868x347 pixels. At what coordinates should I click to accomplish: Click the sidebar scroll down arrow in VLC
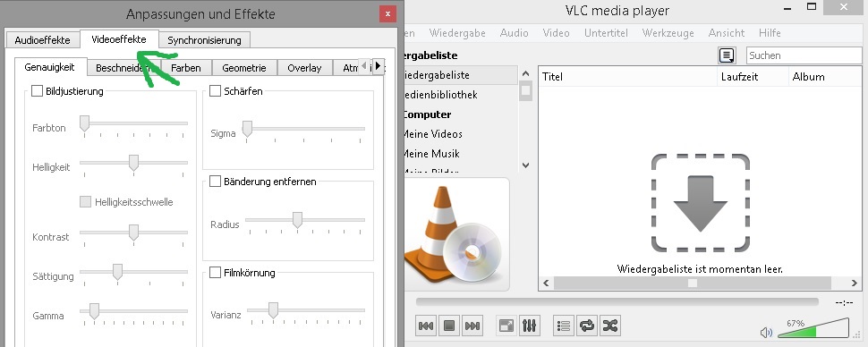pos(526,165)
